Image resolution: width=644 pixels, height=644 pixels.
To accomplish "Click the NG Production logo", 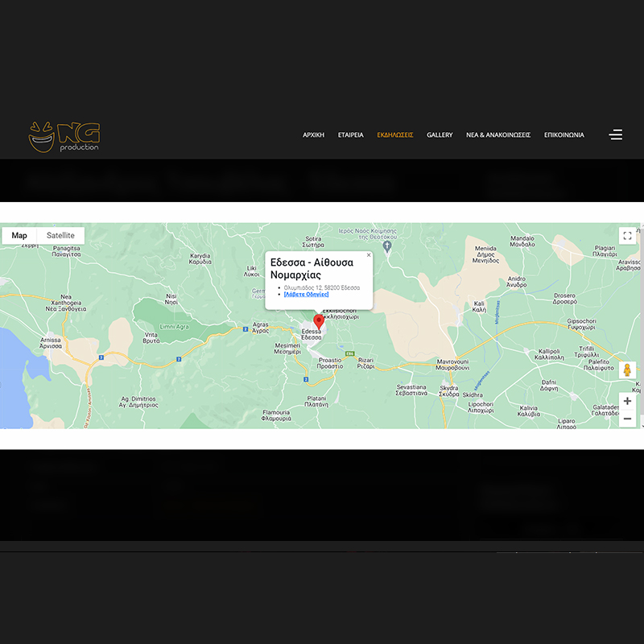I will point(64,136).
